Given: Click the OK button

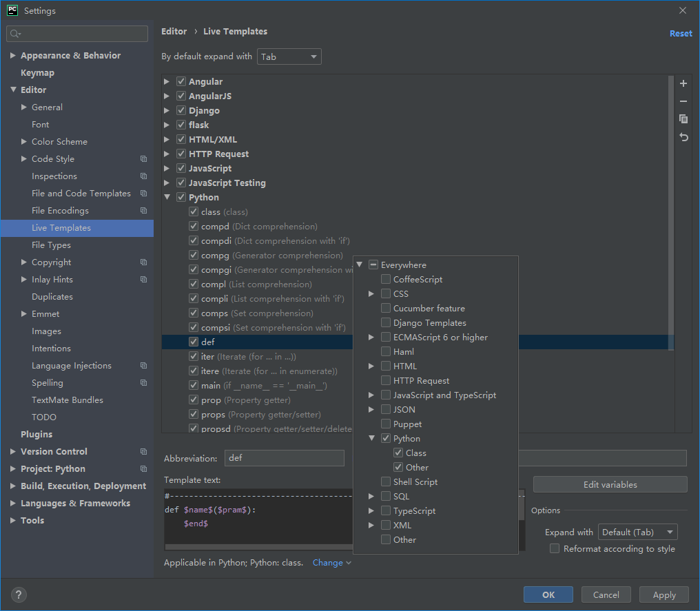Looking at the screenshot, I should (x=548, y=594).
